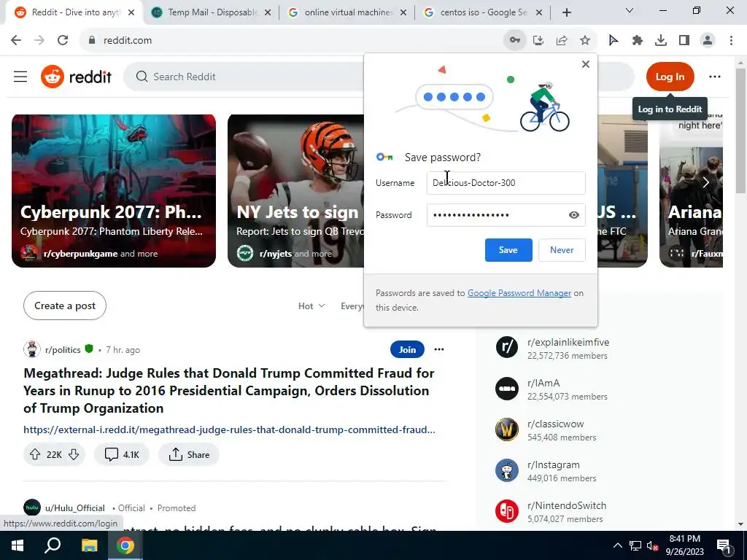
Task: Click Never in save password dialog
Action: click(x=562, y=250)
